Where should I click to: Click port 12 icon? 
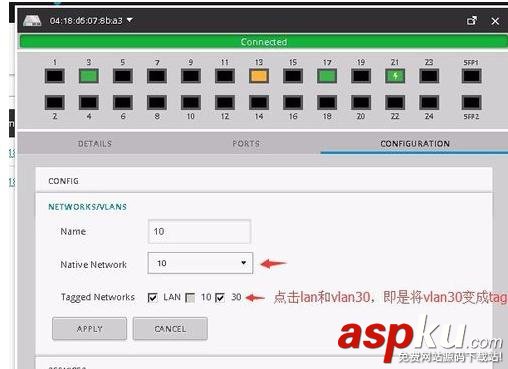[225, 103]
